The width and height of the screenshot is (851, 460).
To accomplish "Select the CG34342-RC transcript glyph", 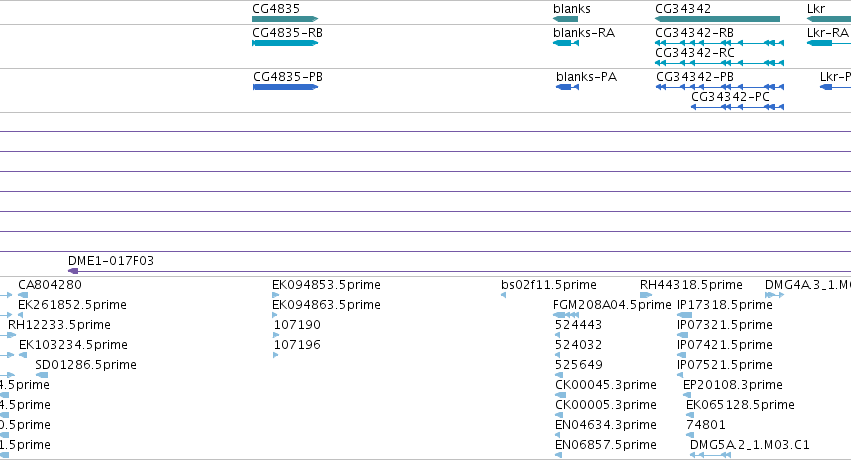I will [x=720, y=63].
